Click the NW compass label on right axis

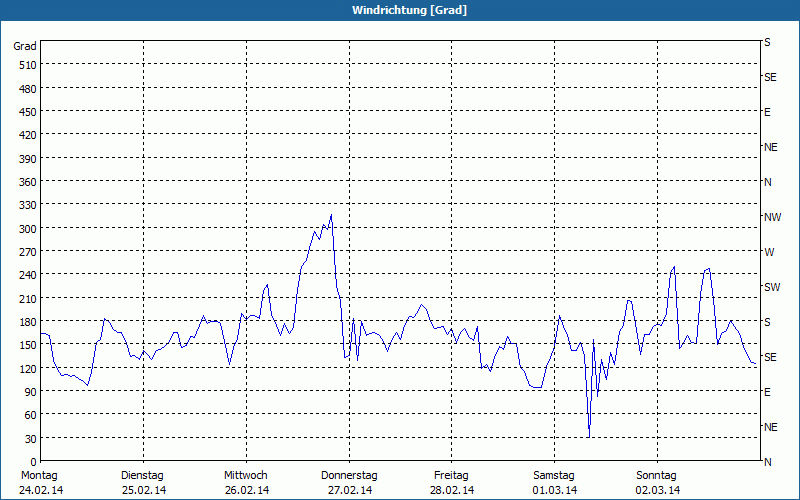772,217
